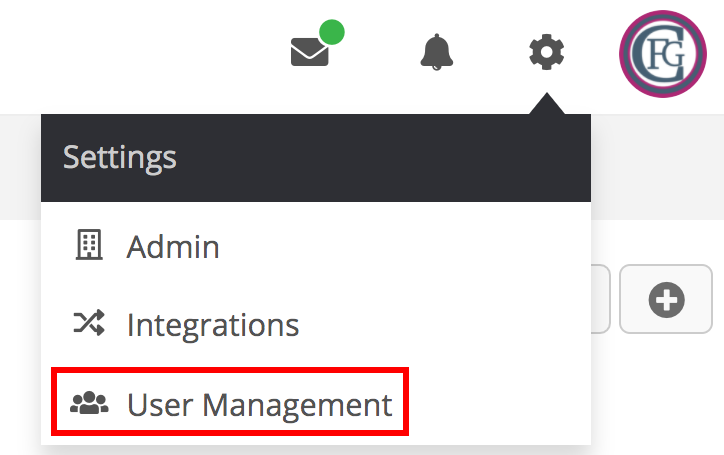Click empty space right of Admin row
The height and width of the screenshot is (455, 724).
(x=404, y=246)
